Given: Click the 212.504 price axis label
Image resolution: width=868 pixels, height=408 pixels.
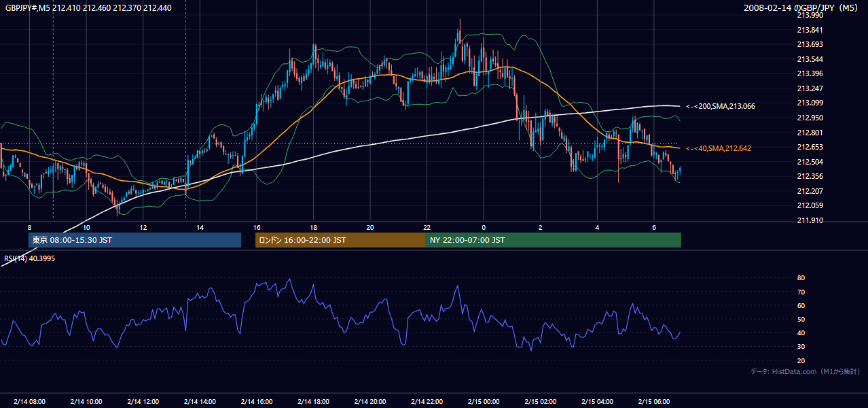Looking at the screenshot, I should [810, 162].
